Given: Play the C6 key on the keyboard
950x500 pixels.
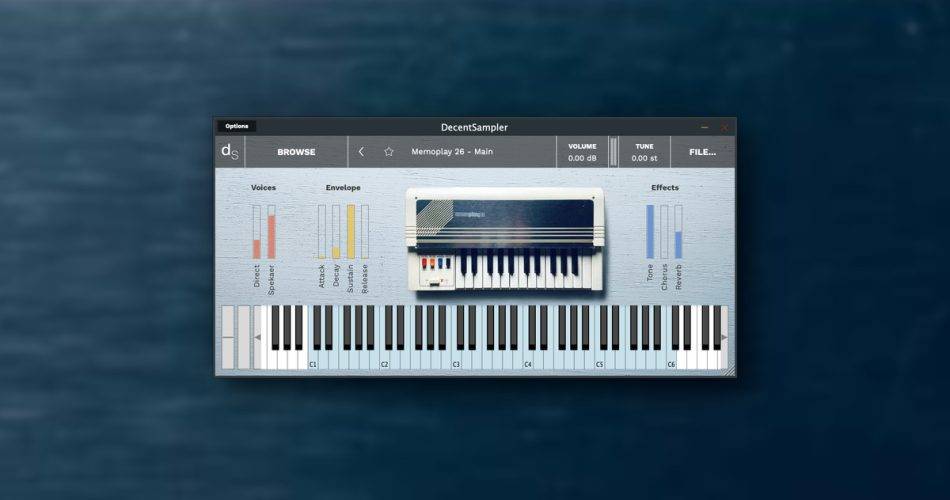Looking at the screenshot, I should (671, 360).
